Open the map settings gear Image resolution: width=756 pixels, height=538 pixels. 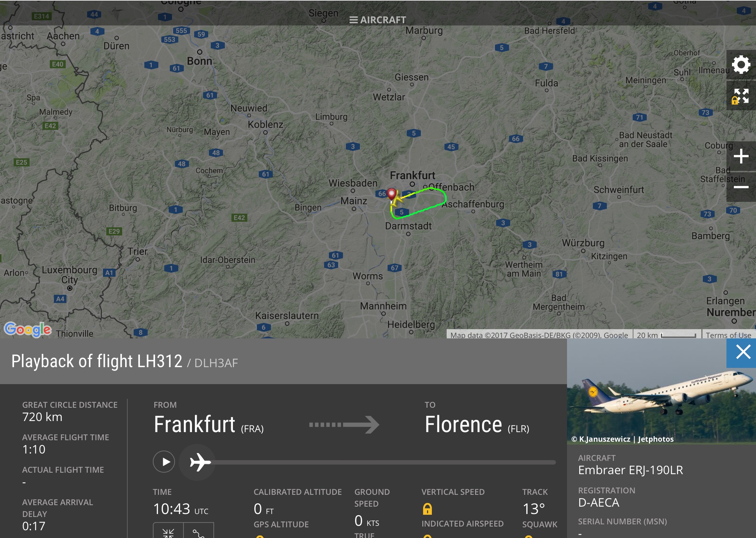[741, 65]
